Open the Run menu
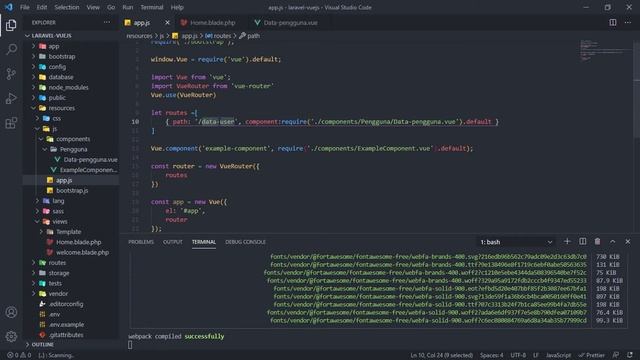 pos(128,7)
